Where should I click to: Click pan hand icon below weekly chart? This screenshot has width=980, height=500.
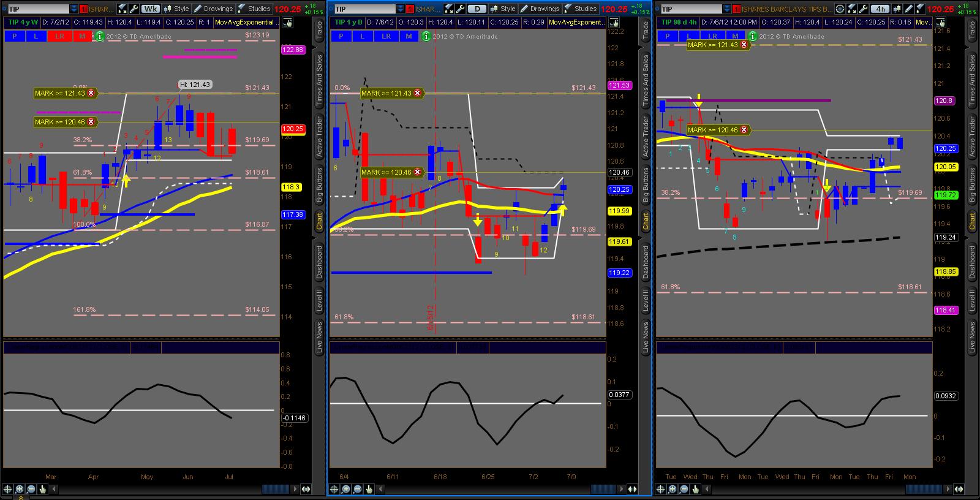(x=42, y=489)
